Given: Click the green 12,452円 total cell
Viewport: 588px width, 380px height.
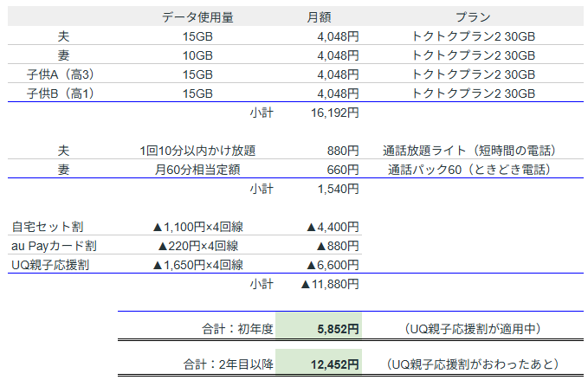Looking at the screenshot, I should click(x=319, y=365).
